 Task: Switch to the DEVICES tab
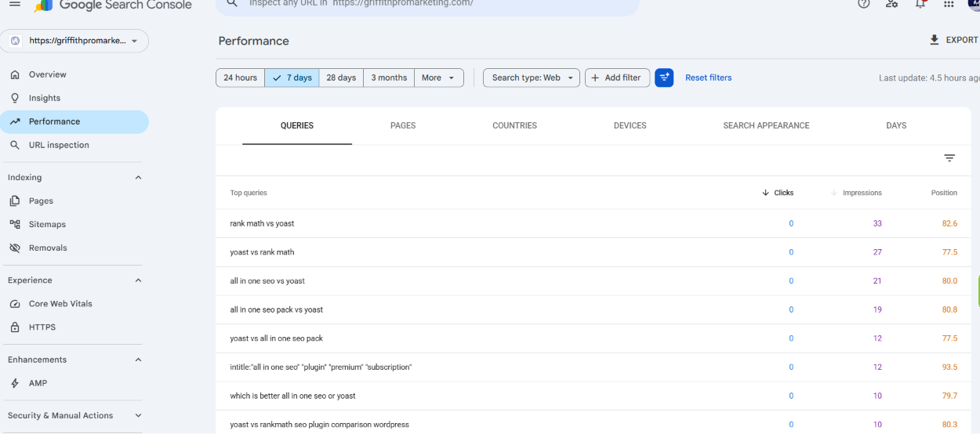[630, 125]
